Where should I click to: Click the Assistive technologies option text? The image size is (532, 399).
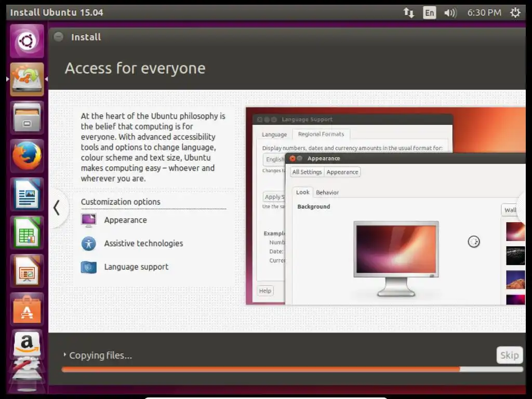pyautogui.click(x=143, y=243)
